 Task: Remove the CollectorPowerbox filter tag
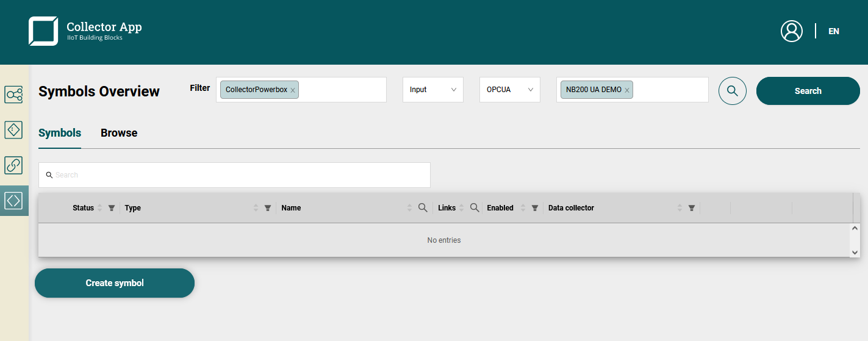[x=293, y=90]
